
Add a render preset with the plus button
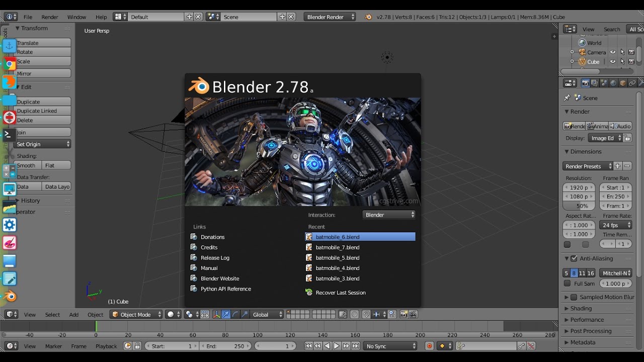point(618,166)
